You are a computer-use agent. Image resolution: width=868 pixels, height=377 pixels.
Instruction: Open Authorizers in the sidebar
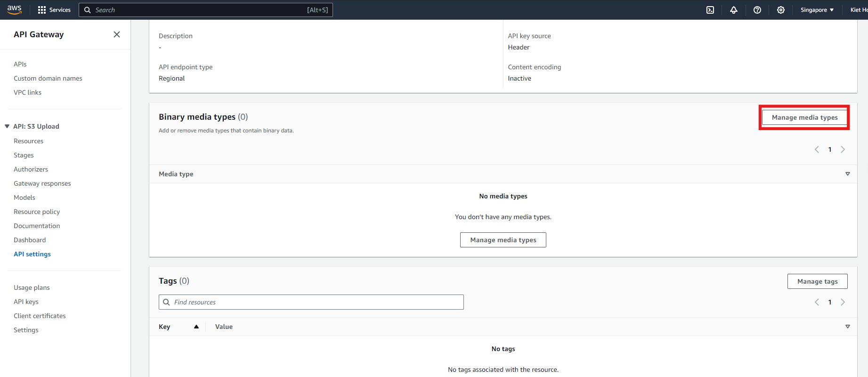coord(31,169)
